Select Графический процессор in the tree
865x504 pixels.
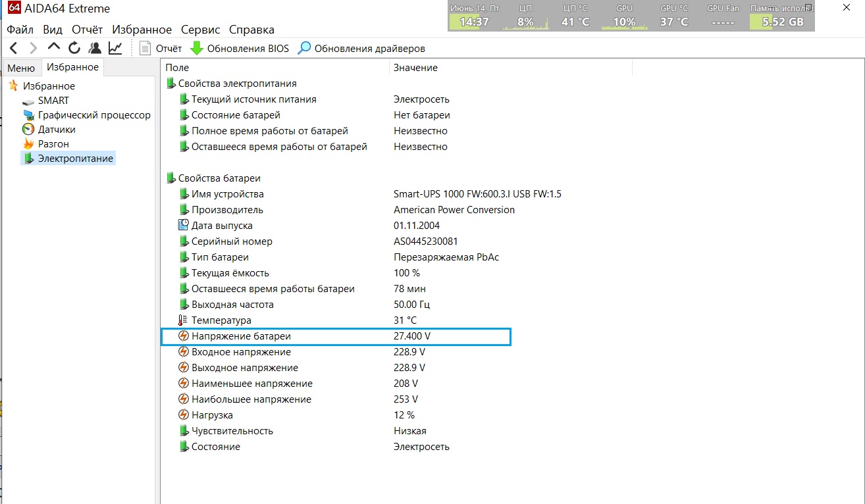pos(86,115)
